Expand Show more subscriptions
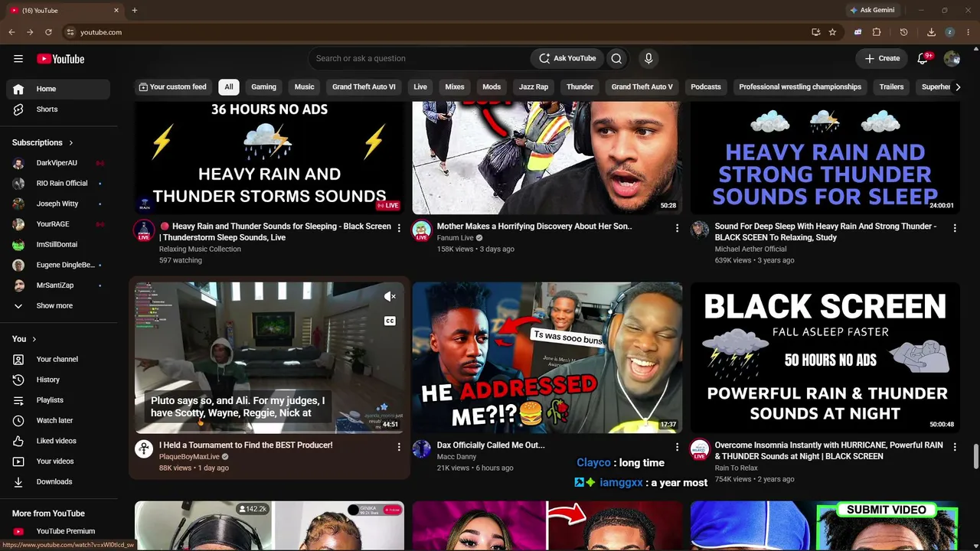 coord(58,306)
